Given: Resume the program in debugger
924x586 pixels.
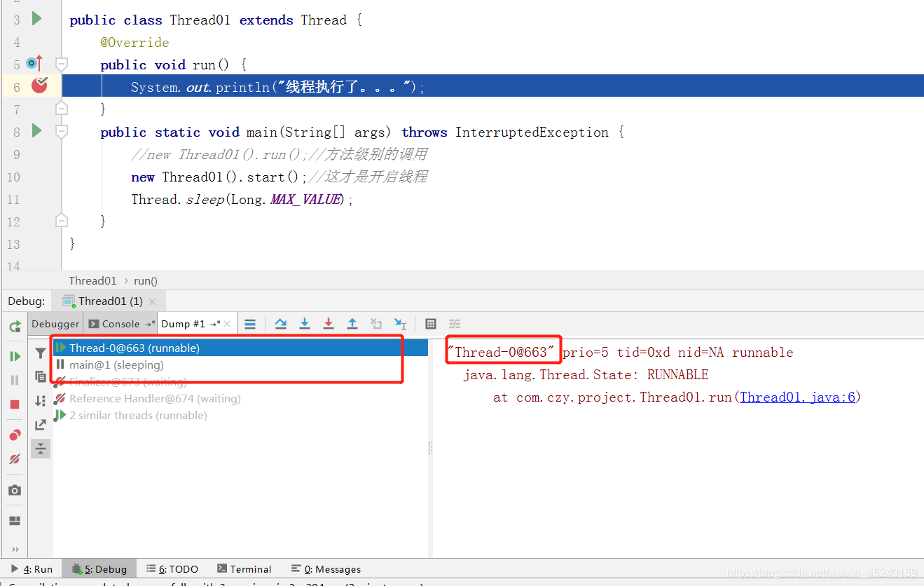Looking at the screenshot, I should (15, 356).
